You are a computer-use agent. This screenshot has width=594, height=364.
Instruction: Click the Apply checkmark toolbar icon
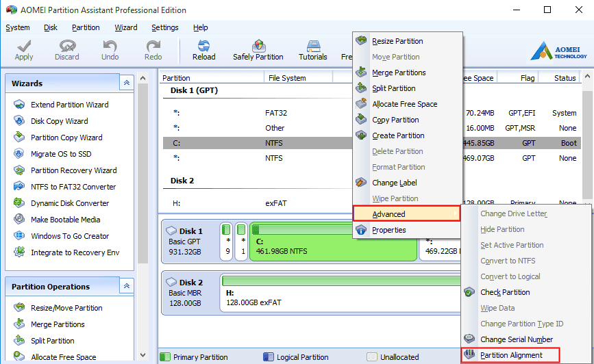(x=24, y=46)
